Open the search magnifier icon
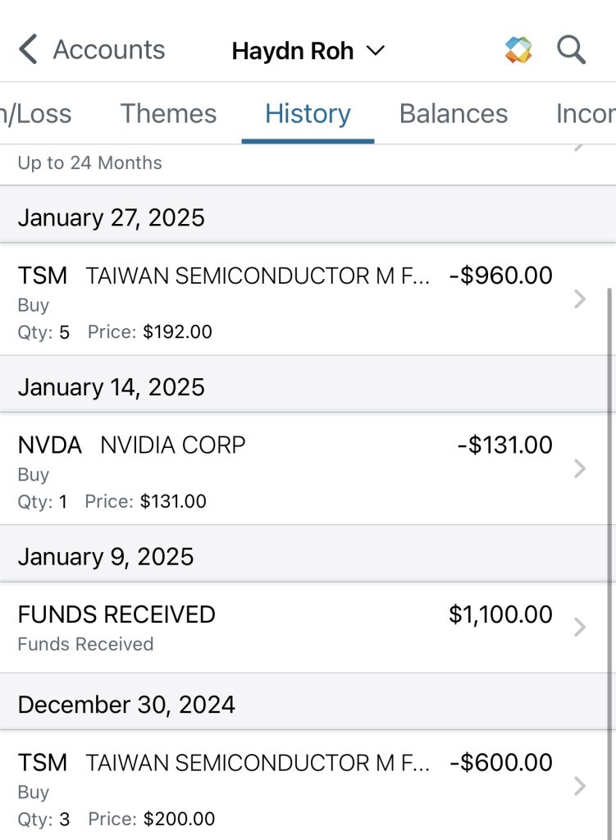 (571, 50)
